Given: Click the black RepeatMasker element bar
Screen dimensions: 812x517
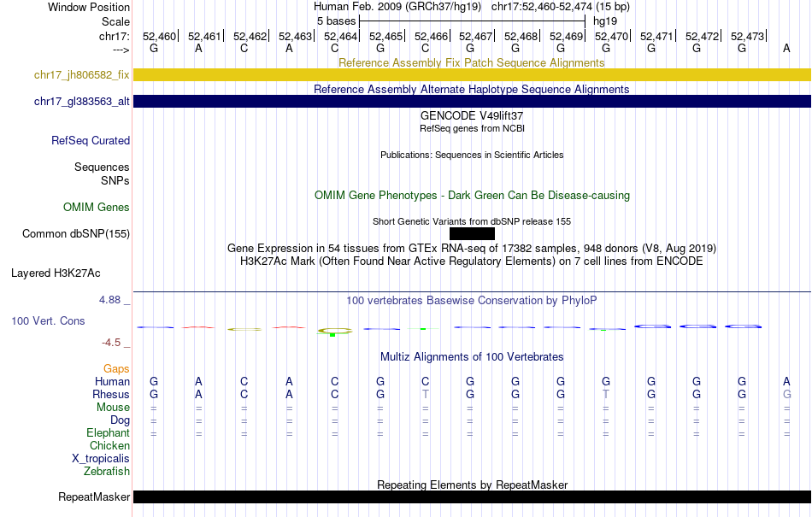Looking at the screenshot, I should [472, 496].
